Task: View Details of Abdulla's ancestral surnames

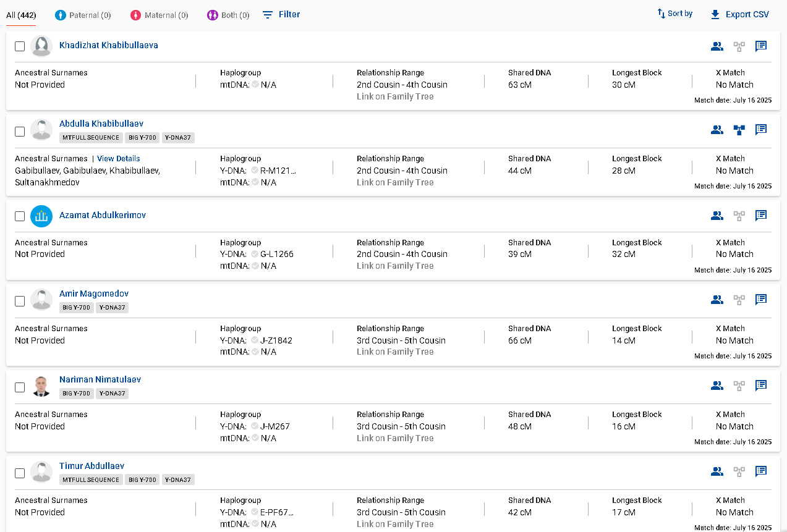Action: (119, 159)
